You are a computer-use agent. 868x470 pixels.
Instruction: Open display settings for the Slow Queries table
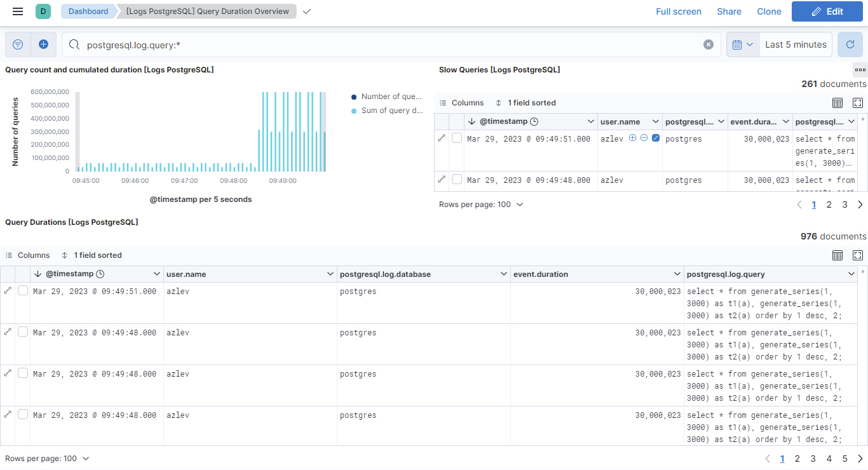pyautogui.click(x=837, y=102)
